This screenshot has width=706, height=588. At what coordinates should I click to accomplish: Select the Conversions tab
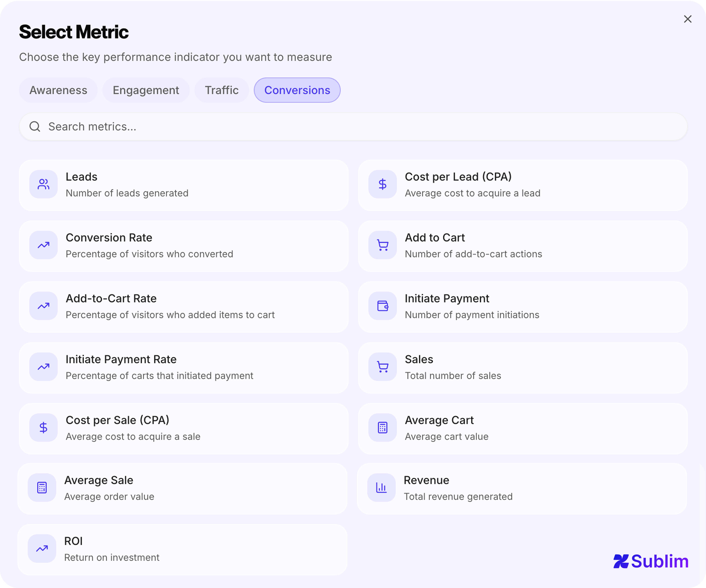coord(297,90)
